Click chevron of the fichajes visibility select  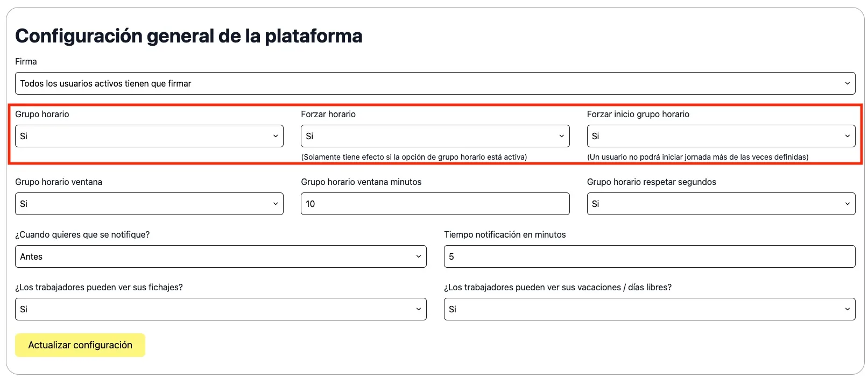[x=418, y=309]
